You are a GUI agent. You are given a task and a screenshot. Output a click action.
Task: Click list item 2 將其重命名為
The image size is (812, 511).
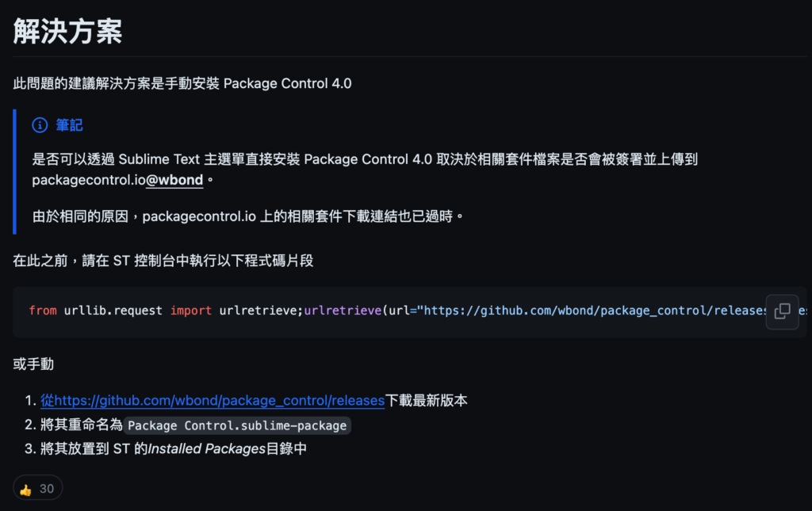[187, 425]
